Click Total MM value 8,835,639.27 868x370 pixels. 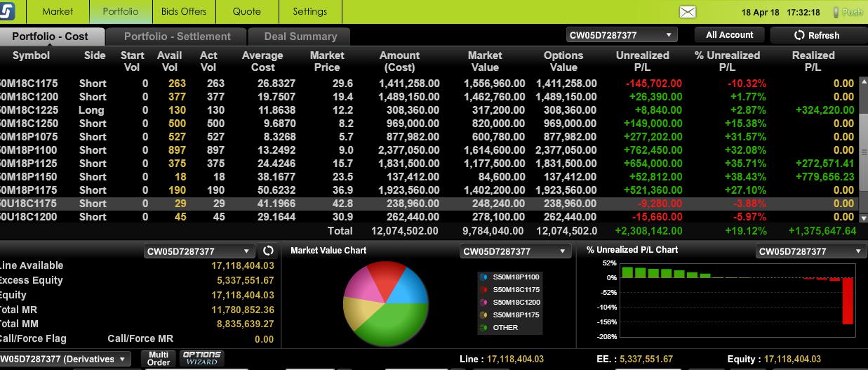click(246, 324)
